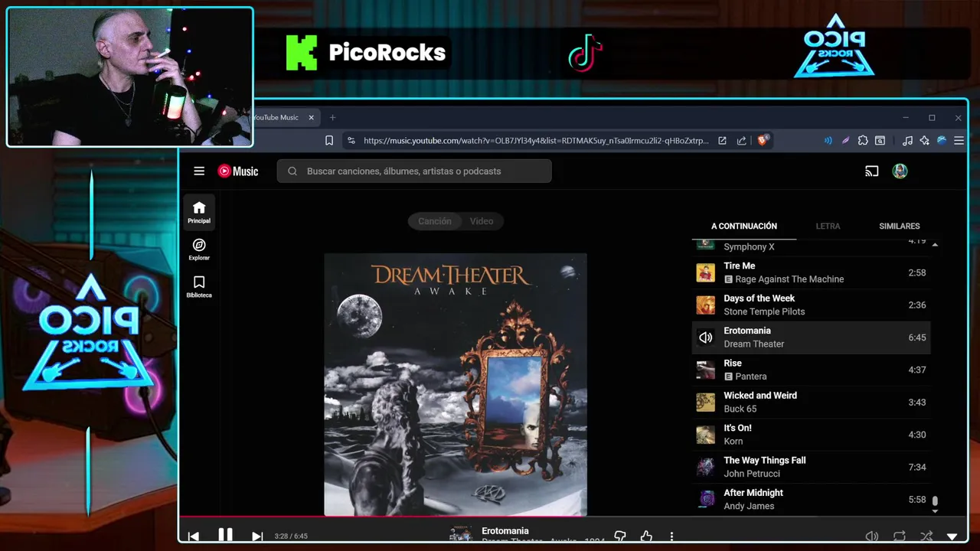Click the now-playing mini thumbnail in player bar
This screenshot has width=980, height=551.
point(460,535)
